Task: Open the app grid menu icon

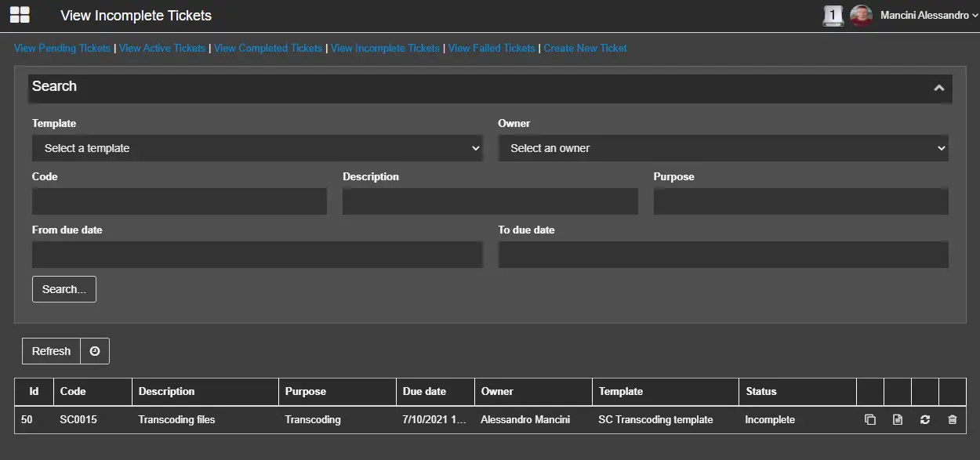Action: pos(20,15)
